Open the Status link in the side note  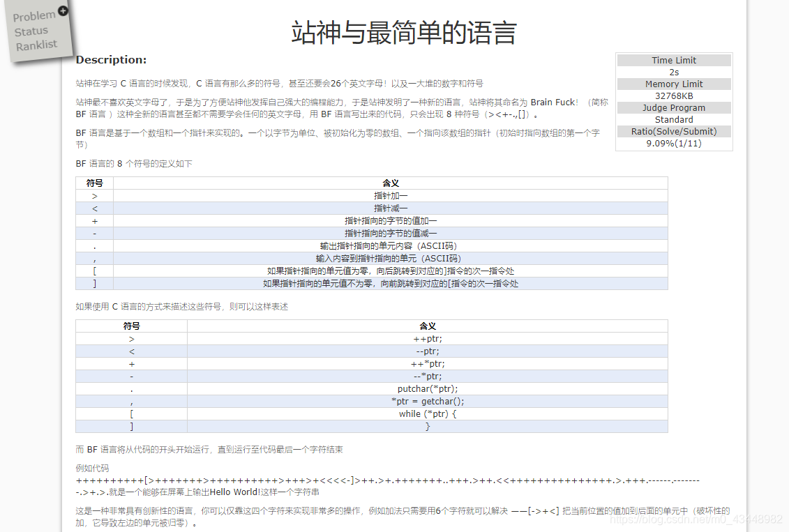pos(31,31)
